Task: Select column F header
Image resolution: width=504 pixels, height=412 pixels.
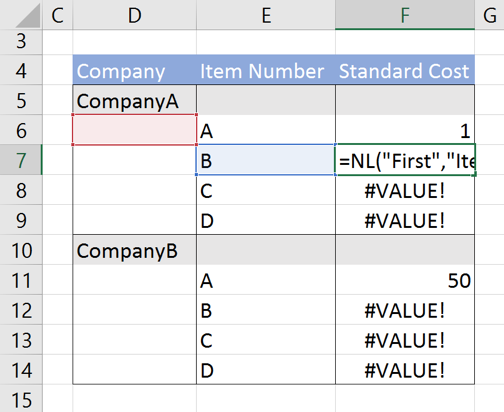Action: click(x=405, y=15)
